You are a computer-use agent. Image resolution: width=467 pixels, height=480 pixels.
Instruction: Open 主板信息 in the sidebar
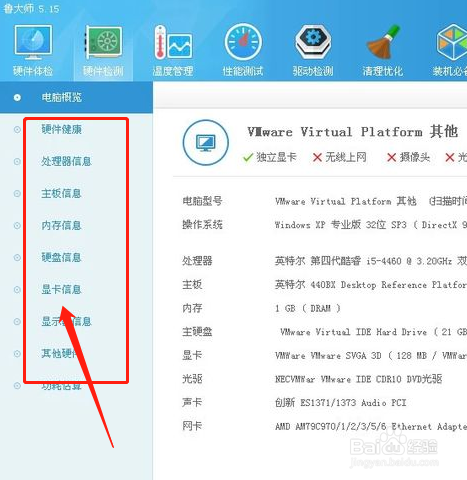[62, 193]
